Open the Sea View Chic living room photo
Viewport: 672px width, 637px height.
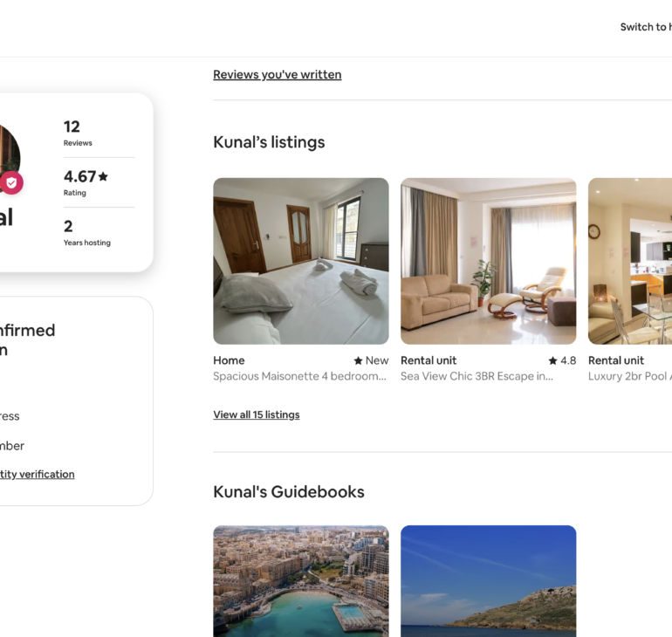(x=488, y=261)
